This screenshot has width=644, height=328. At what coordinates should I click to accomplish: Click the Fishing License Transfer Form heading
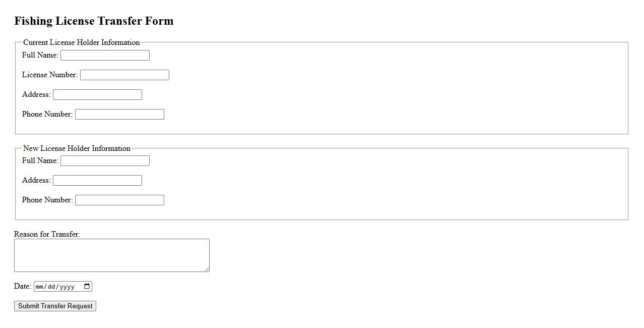click(94, 21)
